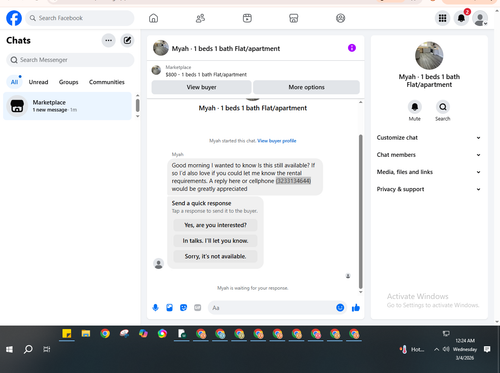This screenshot has height=373, width=500.
Task: Send quick response 'In talks. I'll let you know.'
Action: 215,241
